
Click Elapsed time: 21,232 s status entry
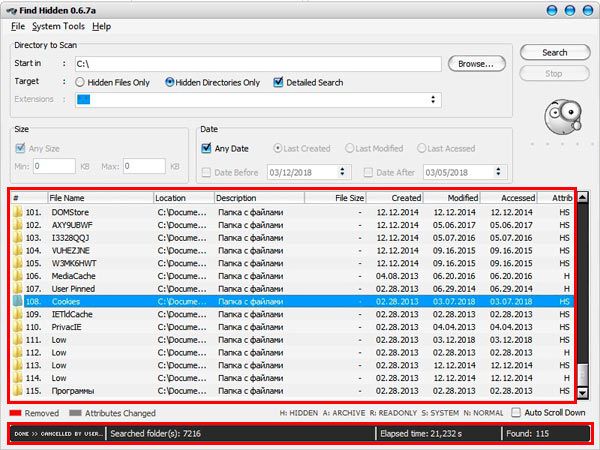[421, 433]
